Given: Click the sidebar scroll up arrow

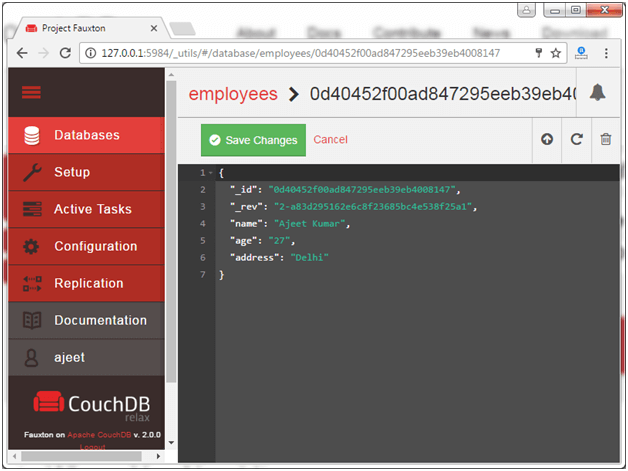Looking at the screenshot, I should (x=171, y=74).
